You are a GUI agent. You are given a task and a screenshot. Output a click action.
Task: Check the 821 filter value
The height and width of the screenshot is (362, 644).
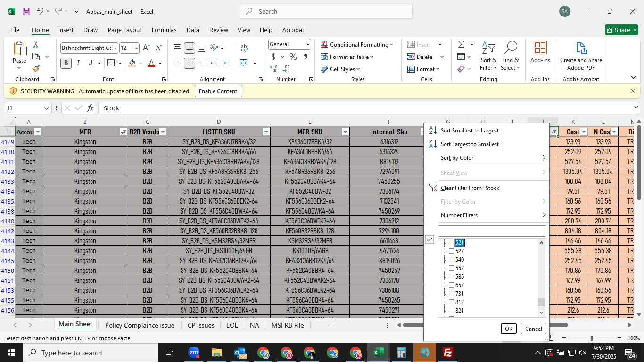click(451, 311)
